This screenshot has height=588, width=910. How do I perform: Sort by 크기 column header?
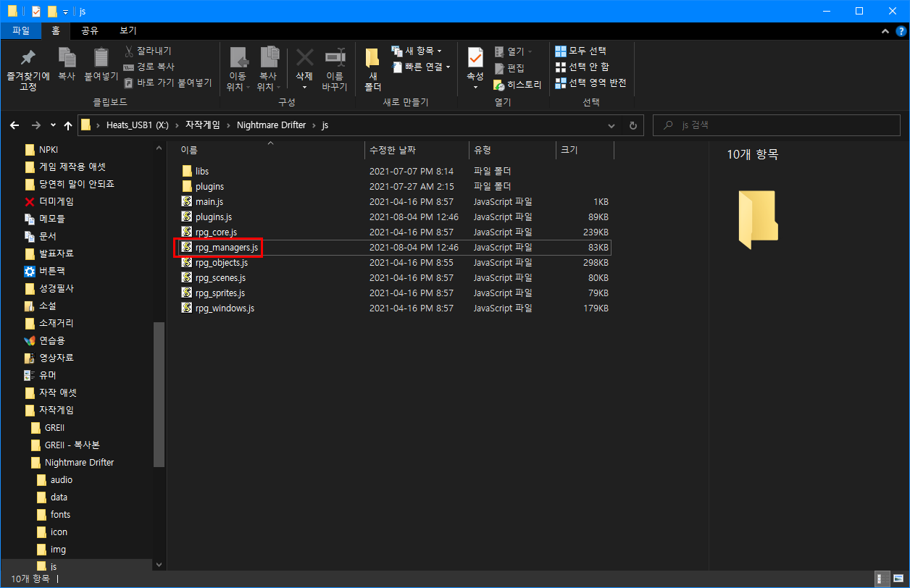[x=569, y=150]
